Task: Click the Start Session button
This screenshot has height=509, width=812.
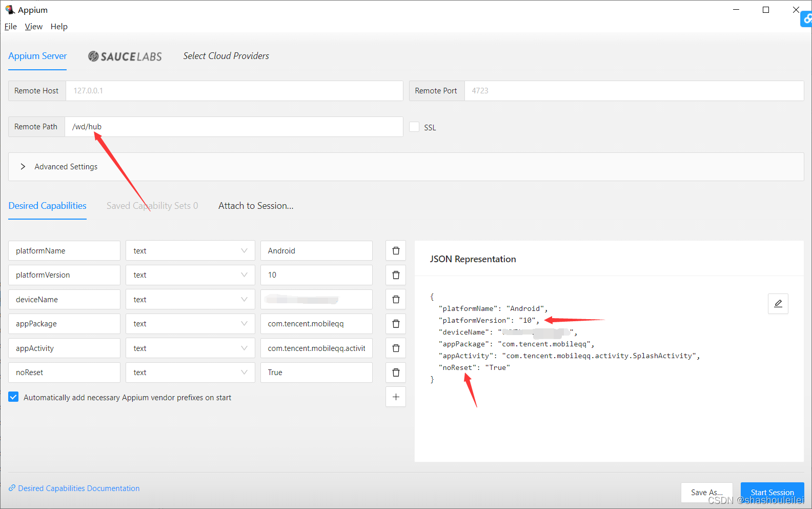Action: (772, 493)
